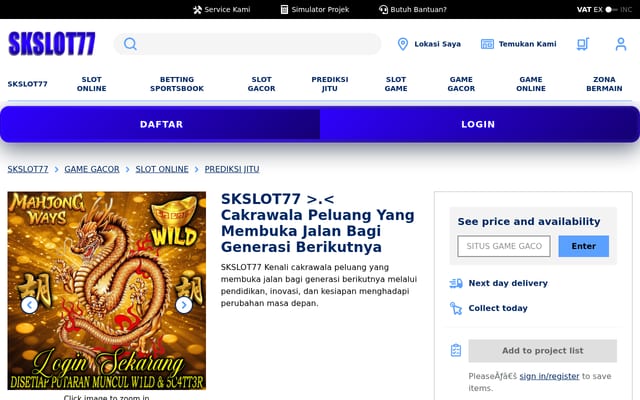Open BETTING SPORTSBOOK menu item
Image resolution: width=640 pixels, height=400 pixels.
coord(177,84)
